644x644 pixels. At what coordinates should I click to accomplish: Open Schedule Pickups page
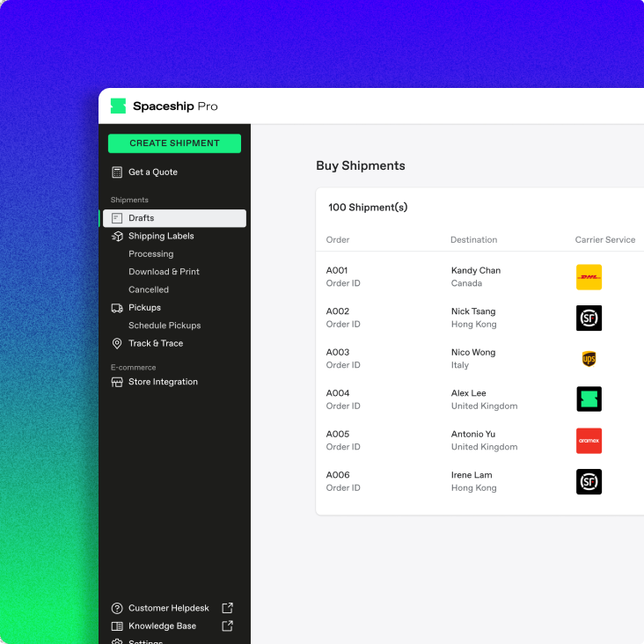165,326
